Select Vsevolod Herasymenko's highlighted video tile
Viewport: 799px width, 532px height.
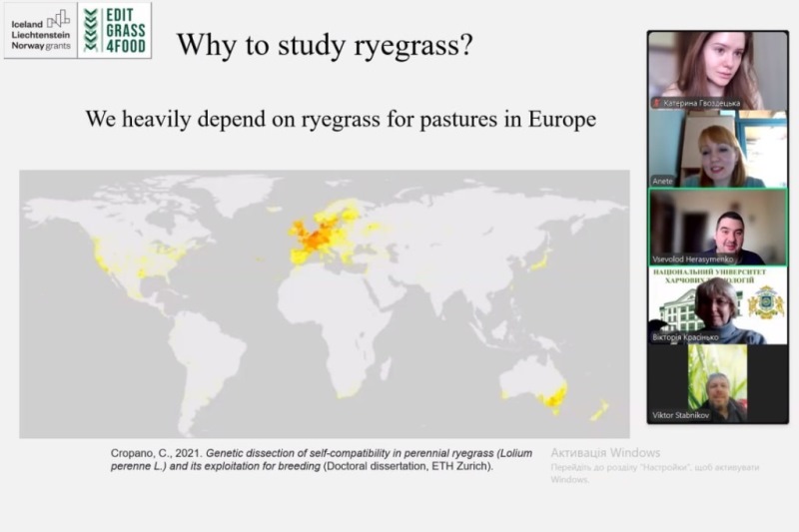click(x=717, y=227)
